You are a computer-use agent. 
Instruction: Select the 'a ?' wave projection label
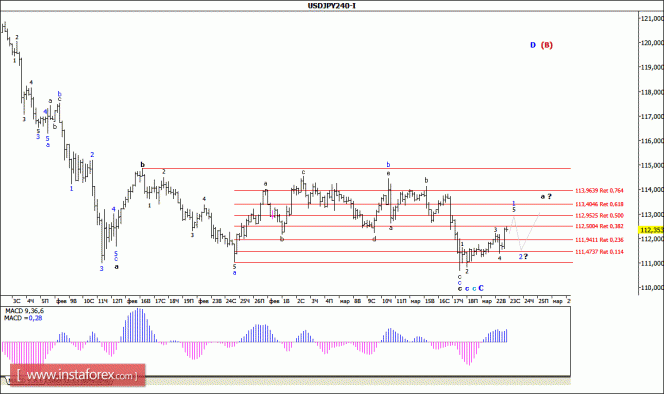point(546,197)
